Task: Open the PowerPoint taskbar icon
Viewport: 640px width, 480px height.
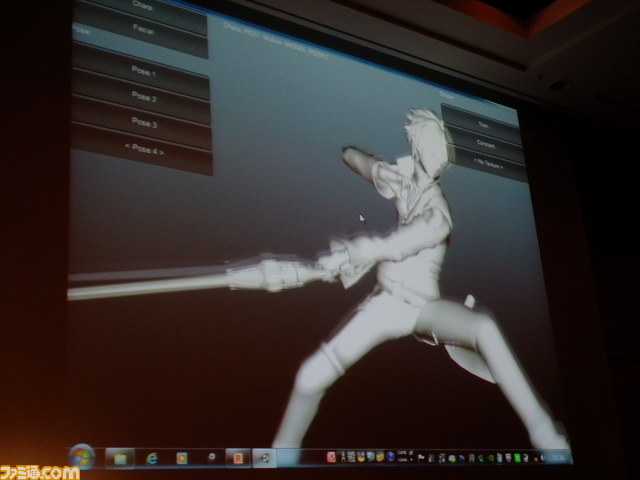Action: pyautogui.click(x=238, y=458)
